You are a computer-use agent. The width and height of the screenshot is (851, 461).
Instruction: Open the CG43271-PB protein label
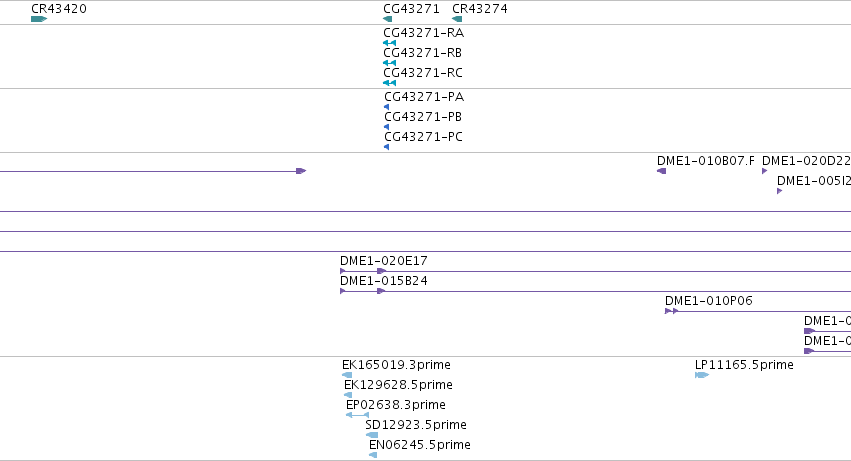423,117
